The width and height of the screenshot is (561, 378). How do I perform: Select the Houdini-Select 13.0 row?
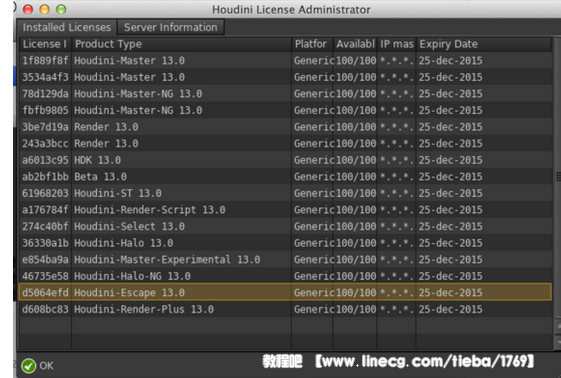coord(286,226)
